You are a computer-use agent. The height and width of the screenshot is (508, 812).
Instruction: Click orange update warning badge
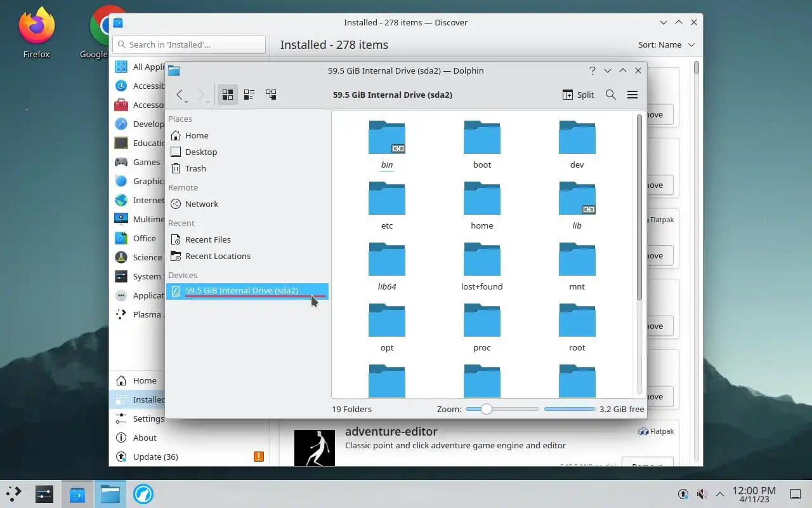coord(259,457)
